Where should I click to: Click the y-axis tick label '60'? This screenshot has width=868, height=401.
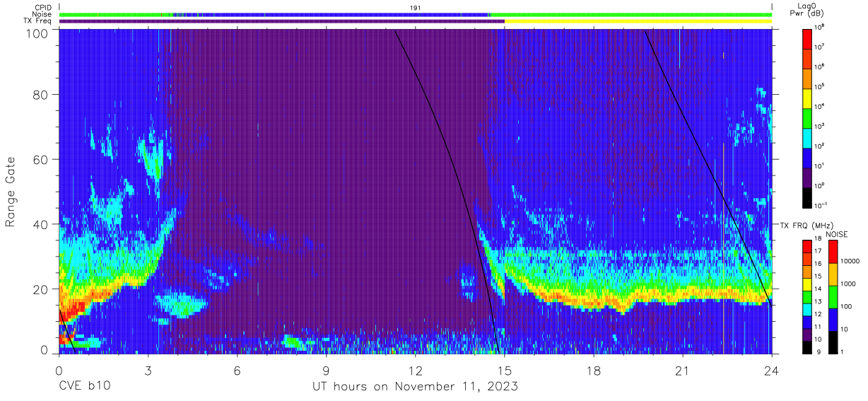coord(40,160)
